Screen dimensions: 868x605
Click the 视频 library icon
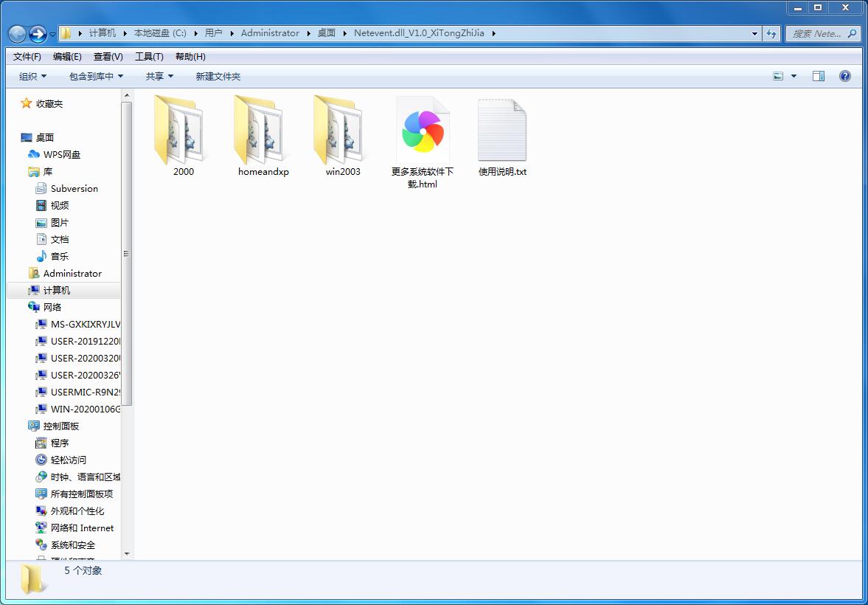41,206
